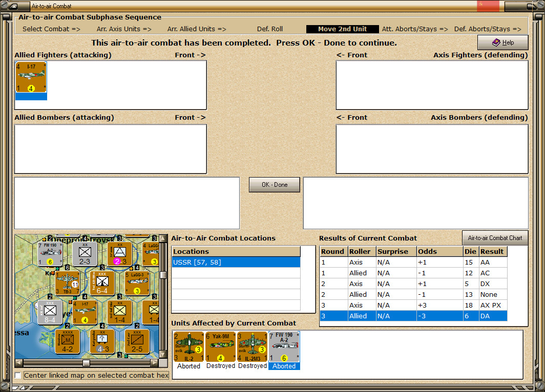The image size is (545, 392).
Task: Select round 2 Axis result row DX
Action: pos(413,284)
